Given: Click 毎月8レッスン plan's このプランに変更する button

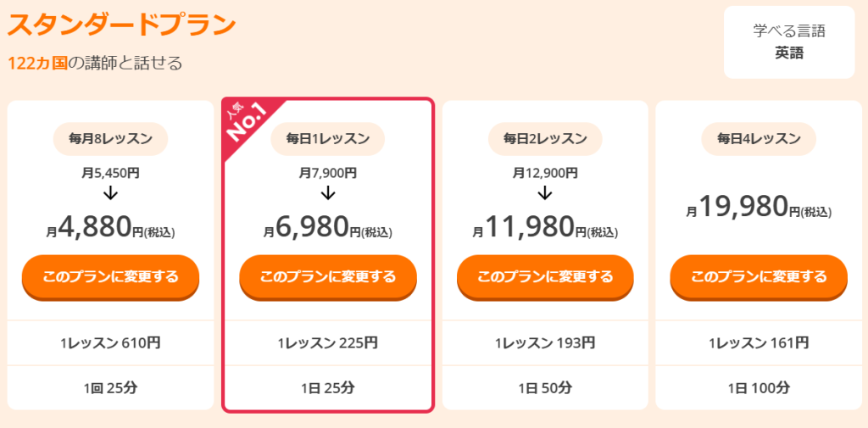Looking at the screenshot, I should (110, 276).
